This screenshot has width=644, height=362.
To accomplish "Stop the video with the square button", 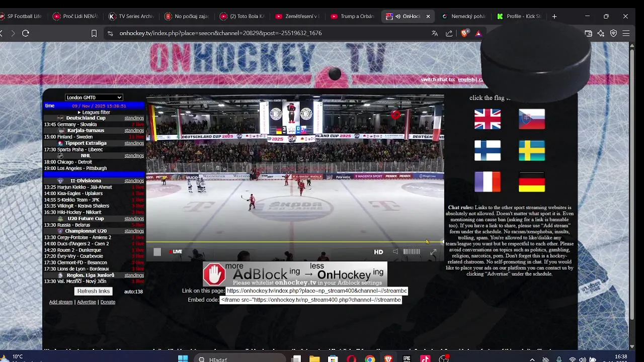I will pos(157,252).
